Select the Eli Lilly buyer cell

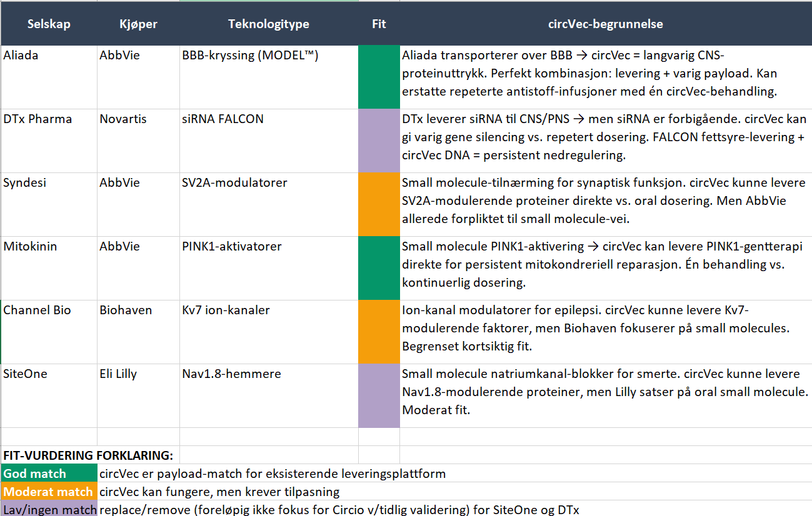pyautogui.click(x=138, y=395)
